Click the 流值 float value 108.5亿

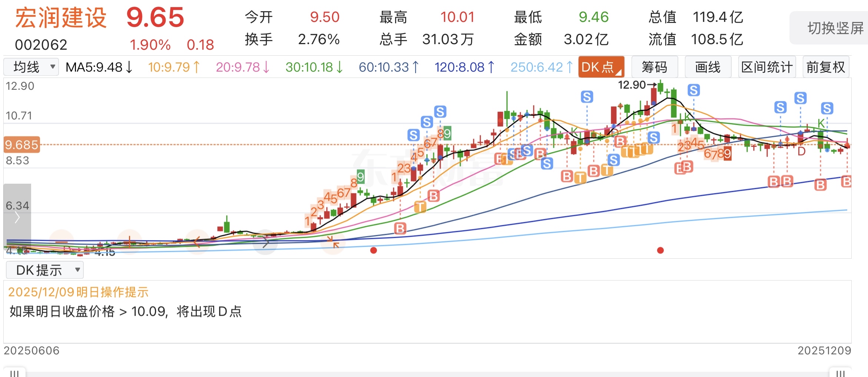pos(717,39)
